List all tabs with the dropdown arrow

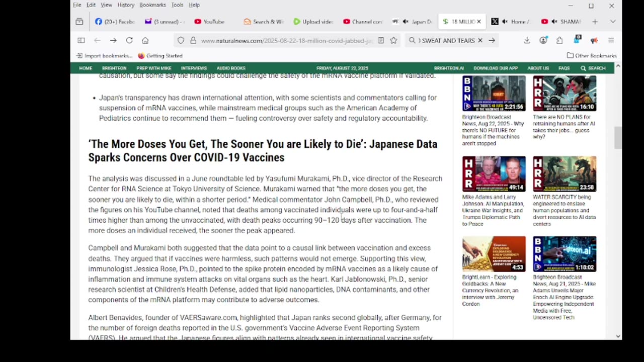coord(612,22)
